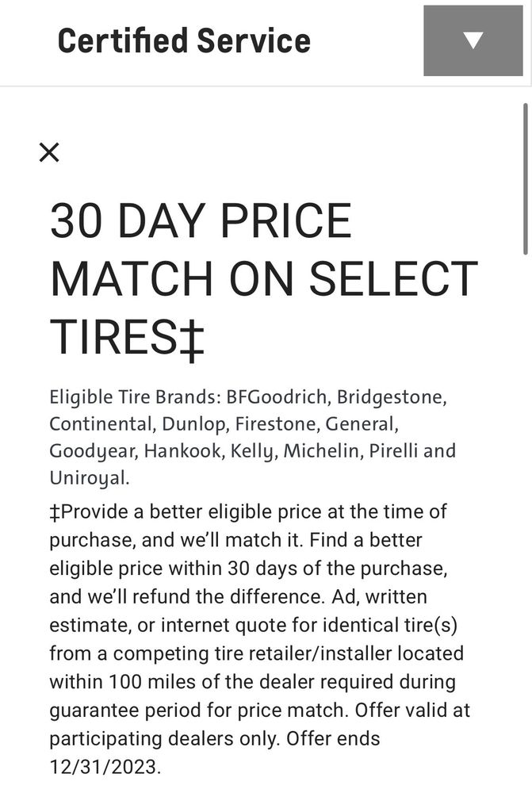Tap the Continental brand name

click(97, 423)
